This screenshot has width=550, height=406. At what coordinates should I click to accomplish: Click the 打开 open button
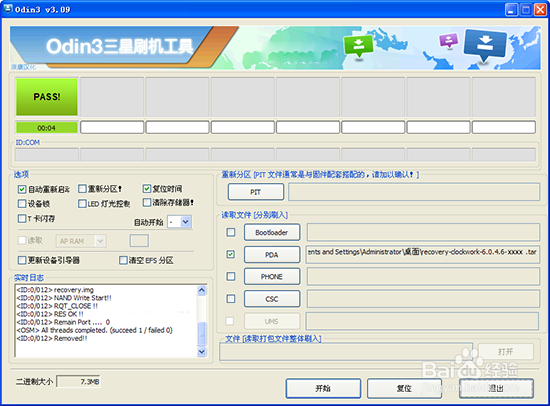click(505, 351)
